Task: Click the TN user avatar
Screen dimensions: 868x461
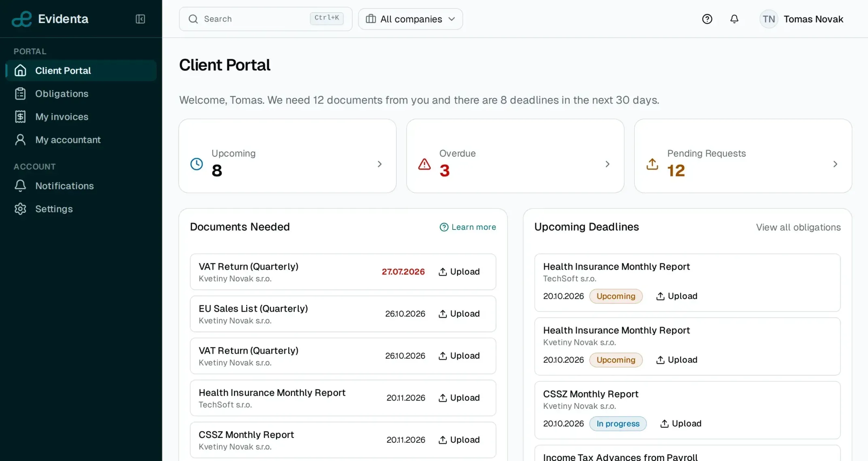Action: [x=768, y=19]
